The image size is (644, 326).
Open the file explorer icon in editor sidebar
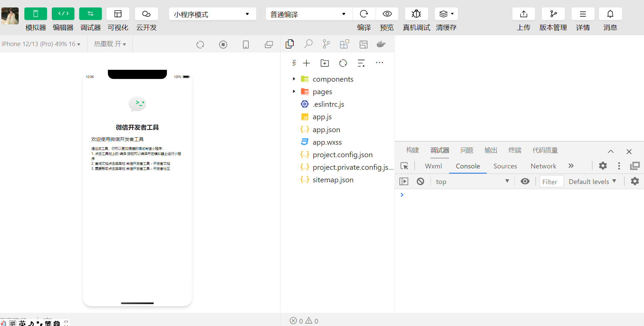290,44
